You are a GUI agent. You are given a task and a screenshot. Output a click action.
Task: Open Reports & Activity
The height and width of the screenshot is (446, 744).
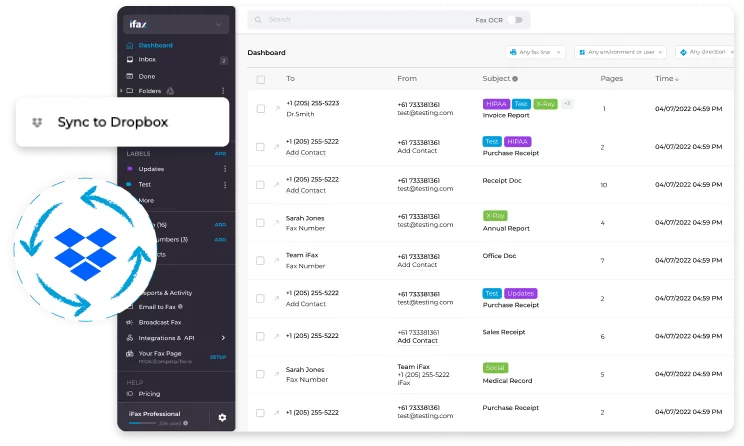167,293
